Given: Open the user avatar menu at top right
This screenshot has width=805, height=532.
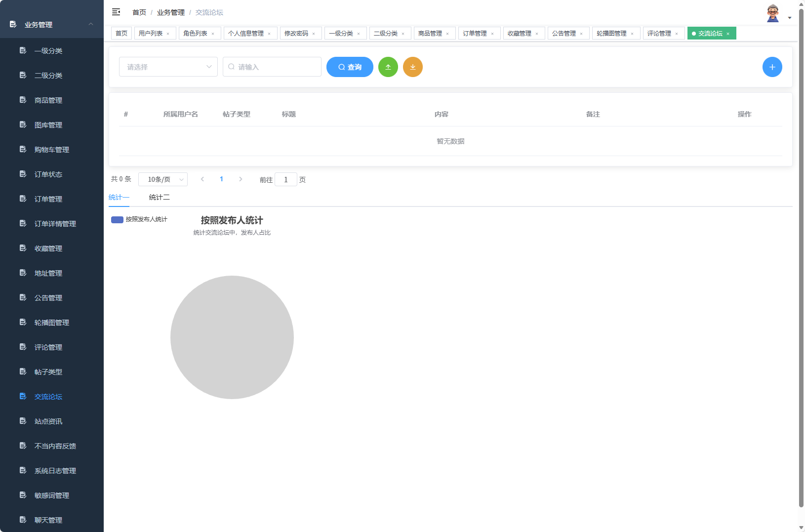Looking at the screenshot, I should click(772, 12).
